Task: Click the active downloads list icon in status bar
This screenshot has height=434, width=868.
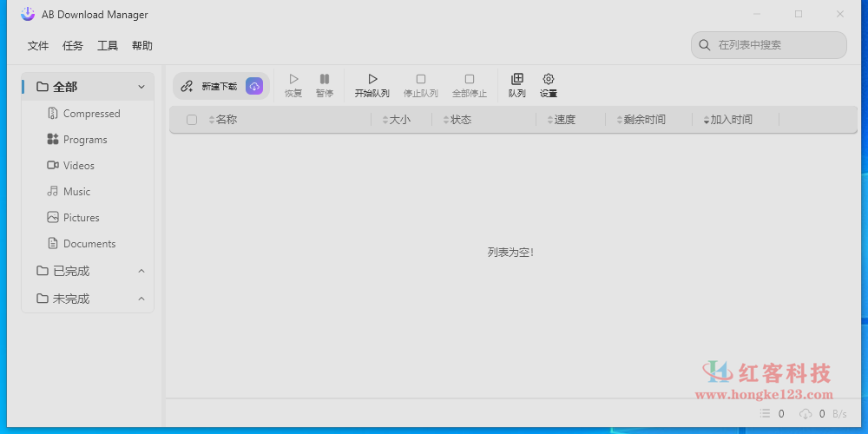Action: [x=765, y=413]
